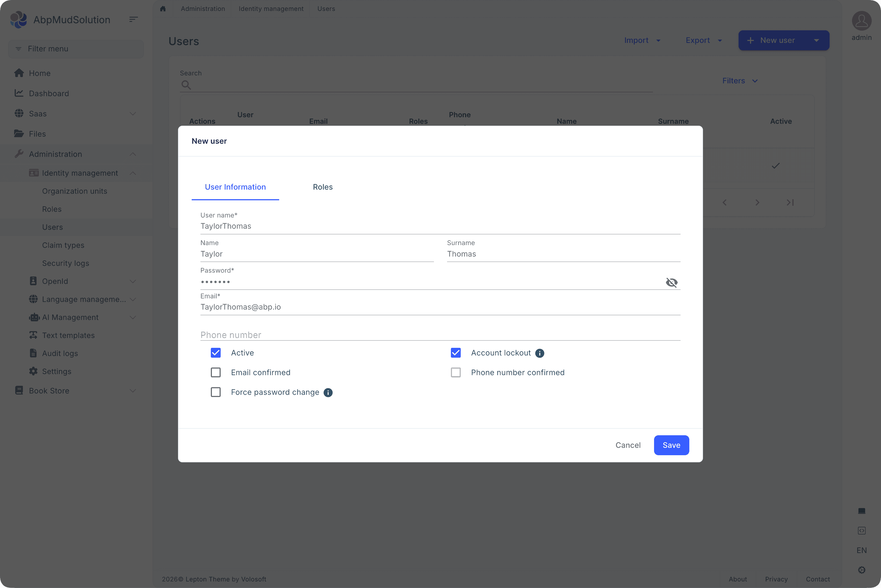881x588 pixels.
Task: Select the User Information tab
Action: point(235,187)
